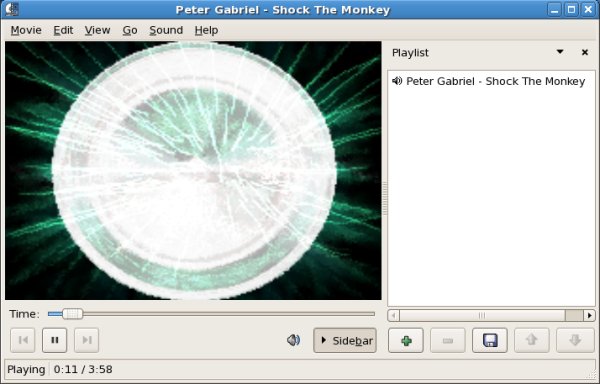Open the View menu
600x384 pixels.
point(97,30)
